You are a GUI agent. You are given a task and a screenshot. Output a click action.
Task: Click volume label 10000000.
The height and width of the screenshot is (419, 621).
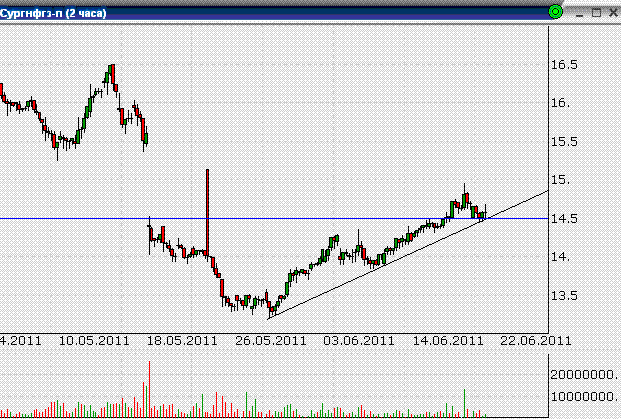pyautogui.click(x=585, y=396)
